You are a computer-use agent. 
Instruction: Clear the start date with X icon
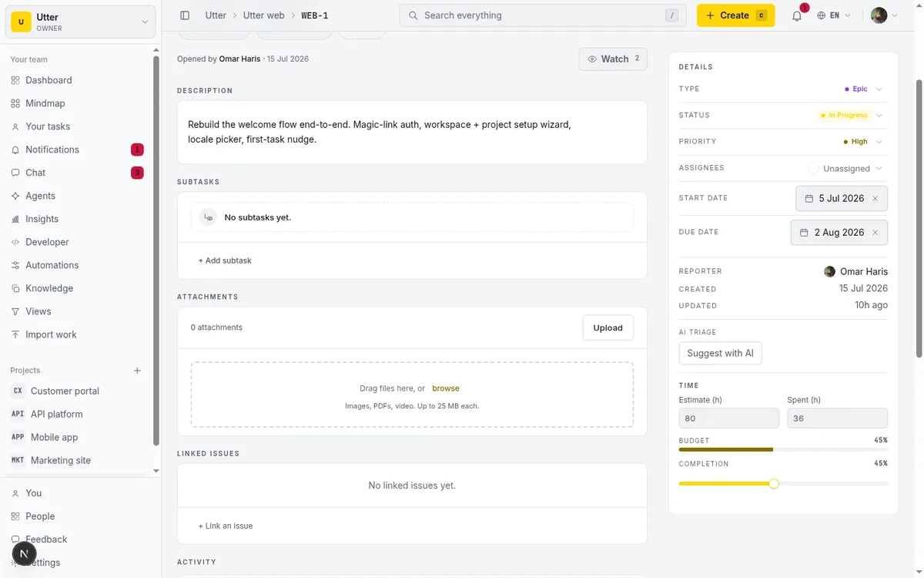pos(875,198)
